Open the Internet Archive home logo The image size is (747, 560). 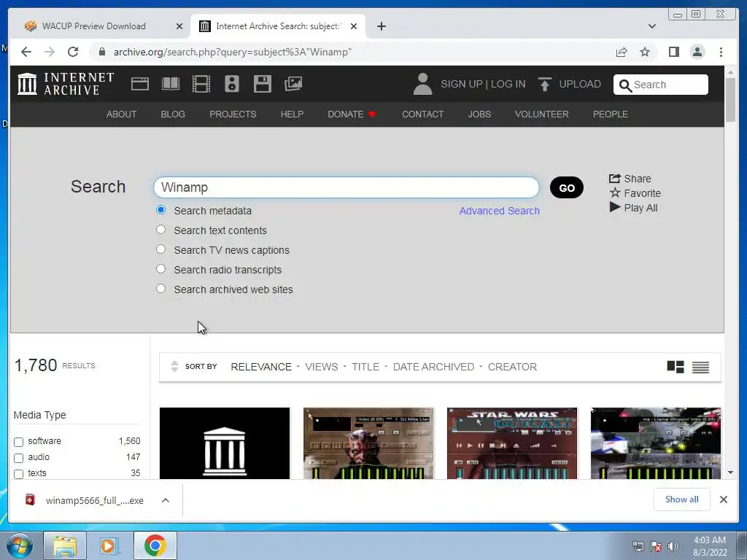[x=66, y=84]
